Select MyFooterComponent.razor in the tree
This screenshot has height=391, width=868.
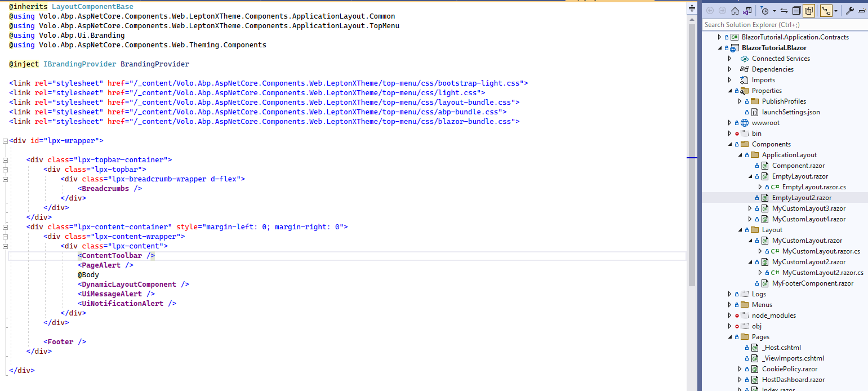813,283
